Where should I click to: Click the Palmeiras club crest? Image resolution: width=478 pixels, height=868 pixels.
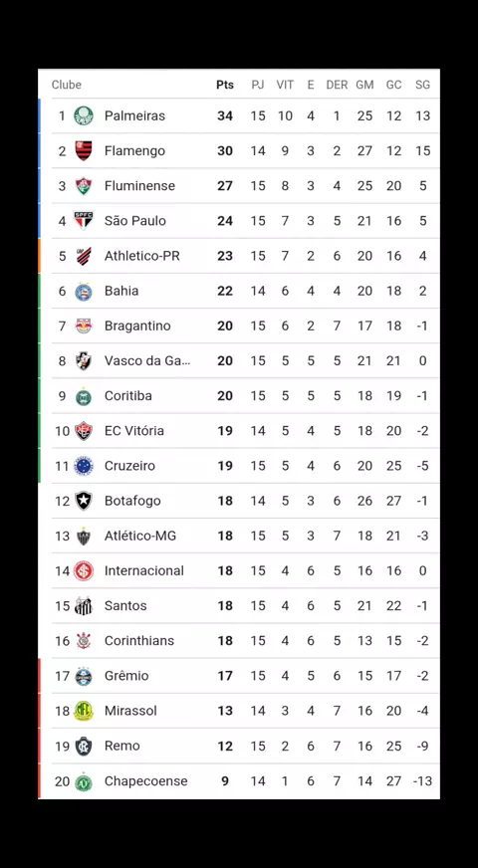click(84, 115)
